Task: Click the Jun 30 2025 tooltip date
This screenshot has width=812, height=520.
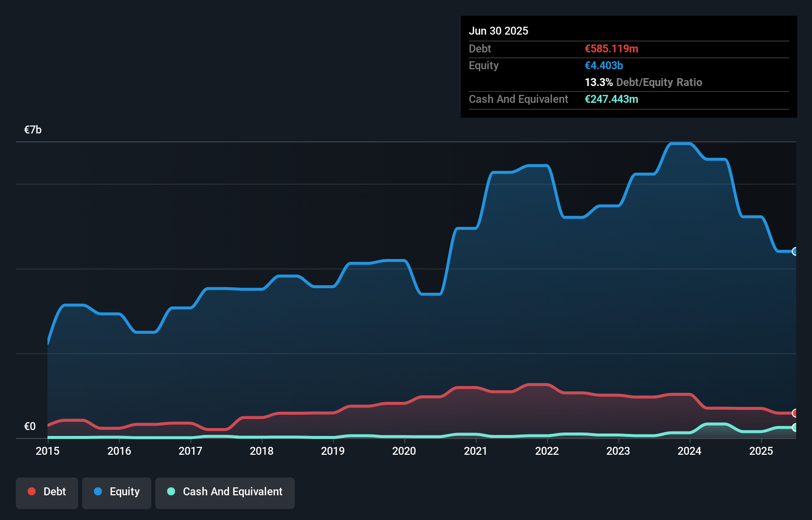Action: [x=498, y=31]
